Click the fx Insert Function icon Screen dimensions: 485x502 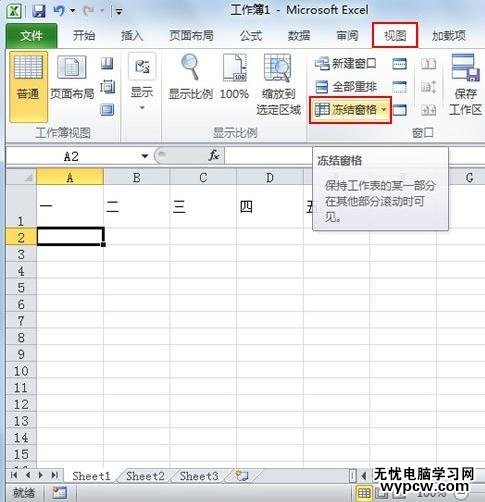(214, 156)
